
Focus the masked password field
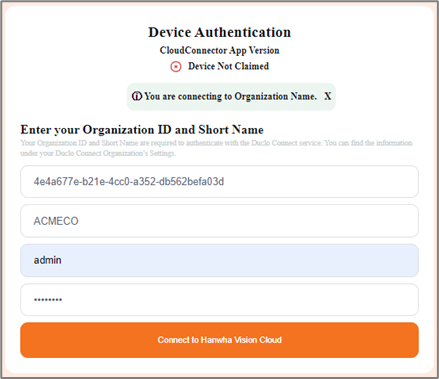pyautogui.click(x=219, y=300)
